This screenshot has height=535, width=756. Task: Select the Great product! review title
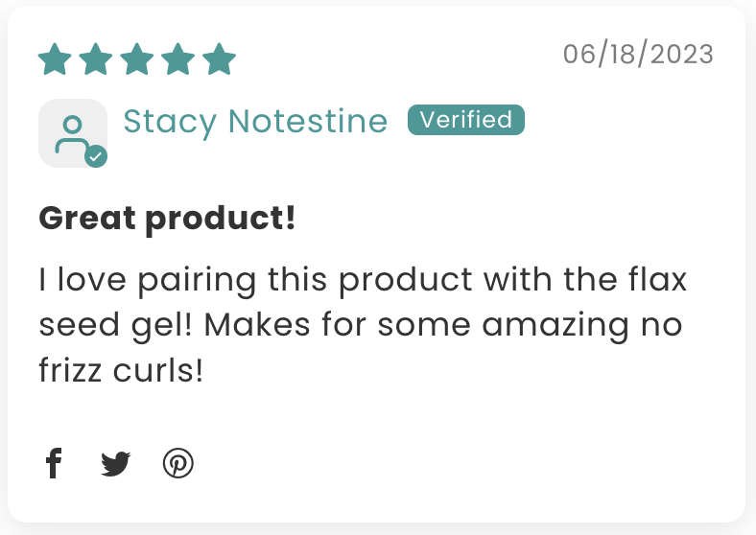click(x=167, y=219)
